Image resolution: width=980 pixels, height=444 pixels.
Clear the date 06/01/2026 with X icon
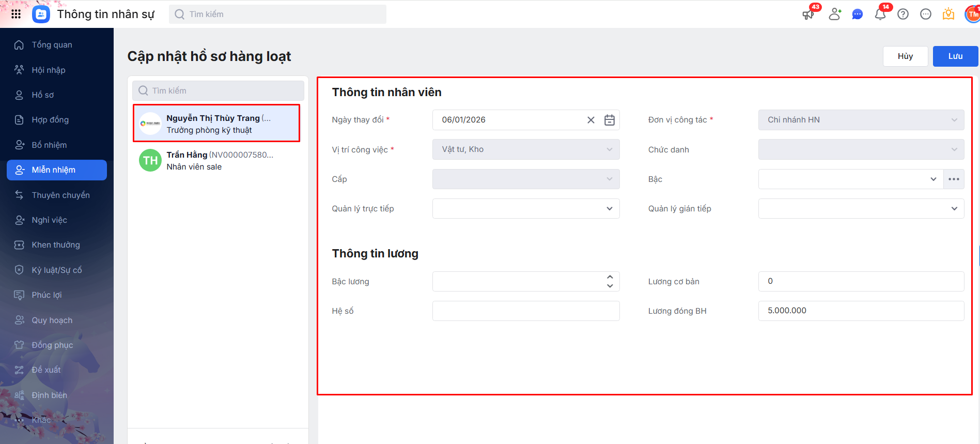pyautogui.click(x=591, y=120)
